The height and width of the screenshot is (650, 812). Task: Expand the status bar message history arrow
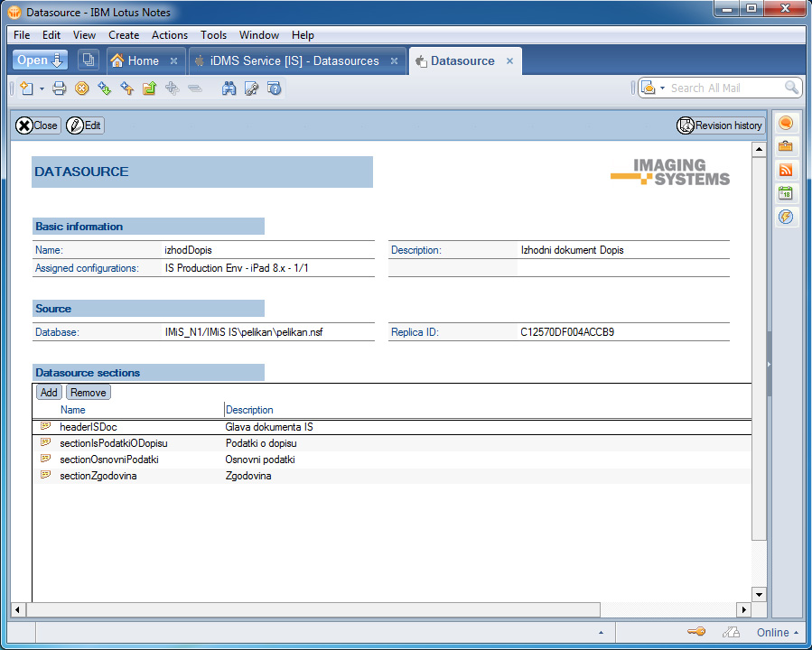(x=601, y=633)
